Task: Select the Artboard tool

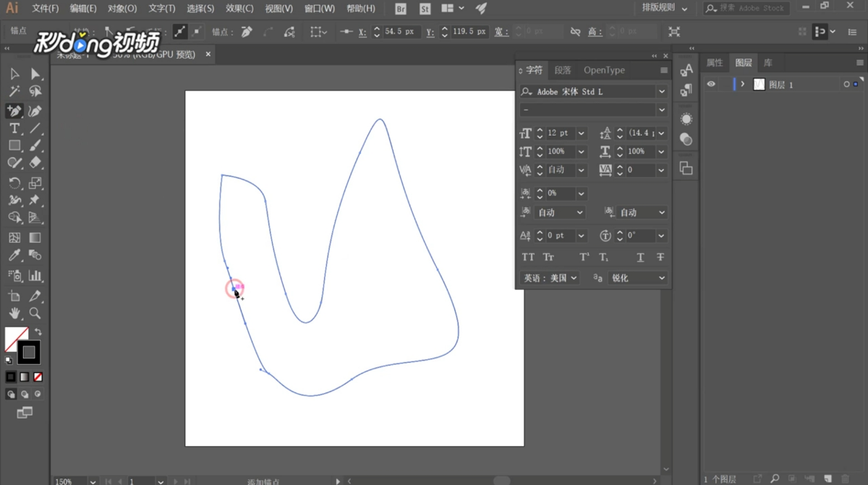Action: tap(14, 296)
